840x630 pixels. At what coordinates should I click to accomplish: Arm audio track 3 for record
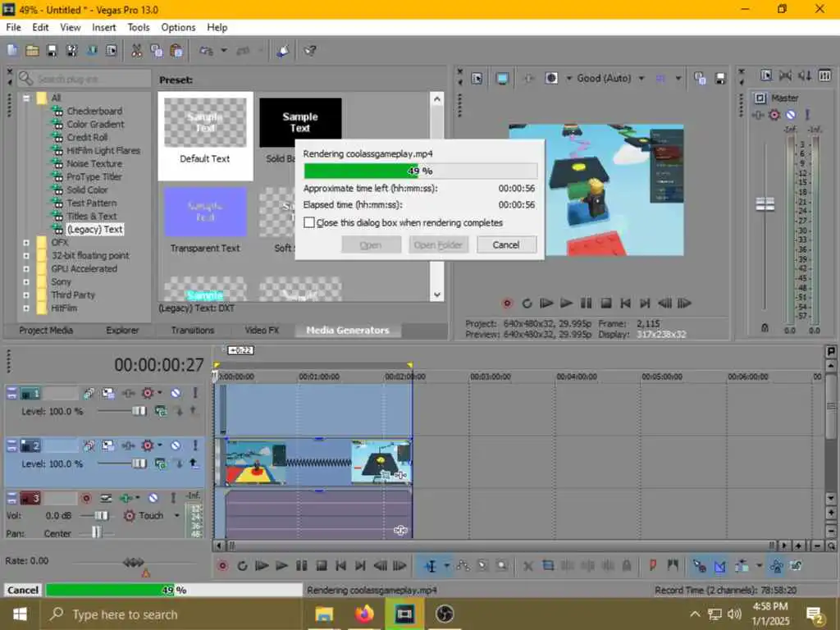point(85,498)
